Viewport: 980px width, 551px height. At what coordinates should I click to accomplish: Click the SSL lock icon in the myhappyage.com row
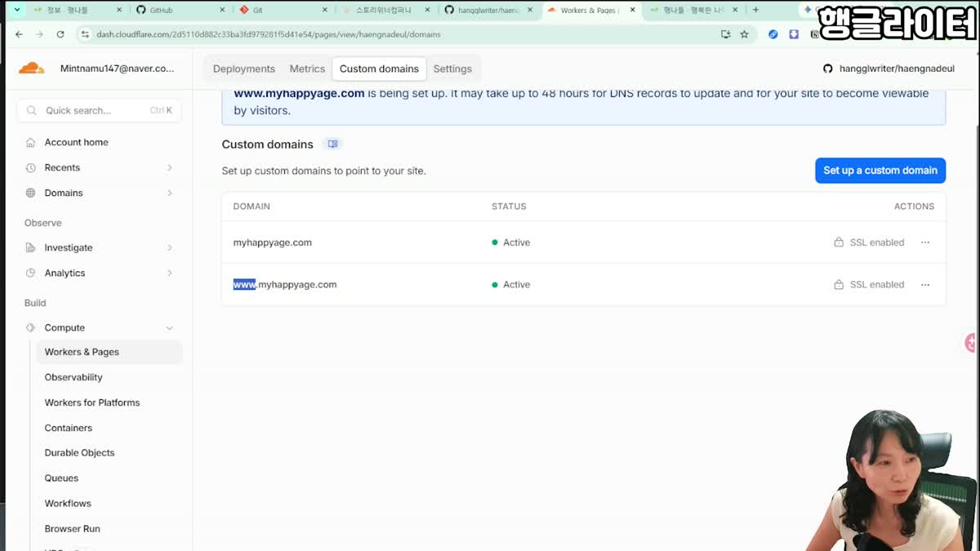pos(839,242)
